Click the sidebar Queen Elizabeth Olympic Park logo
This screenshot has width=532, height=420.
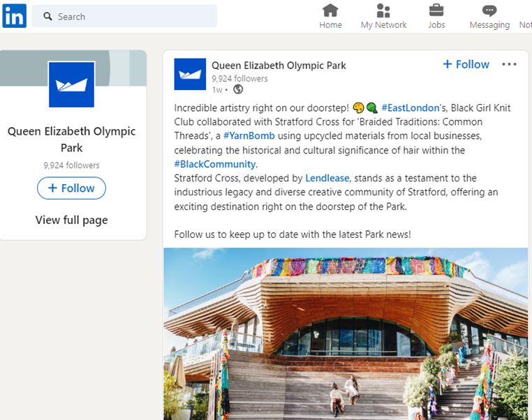click(x=71, y=84)
